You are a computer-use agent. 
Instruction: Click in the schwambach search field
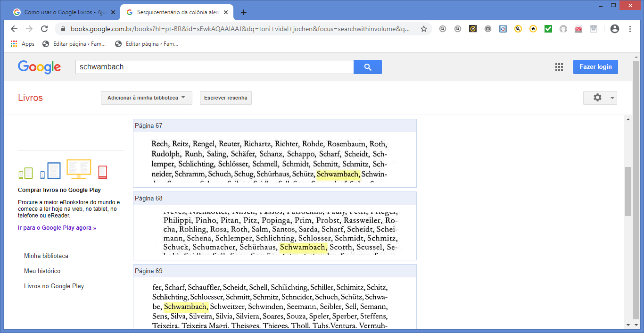point(214,67)
